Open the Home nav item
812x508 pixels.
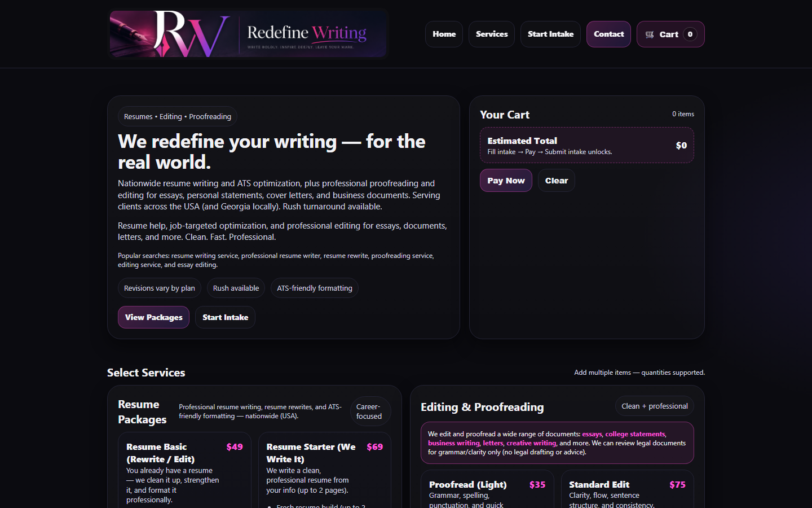coord(444,34)
